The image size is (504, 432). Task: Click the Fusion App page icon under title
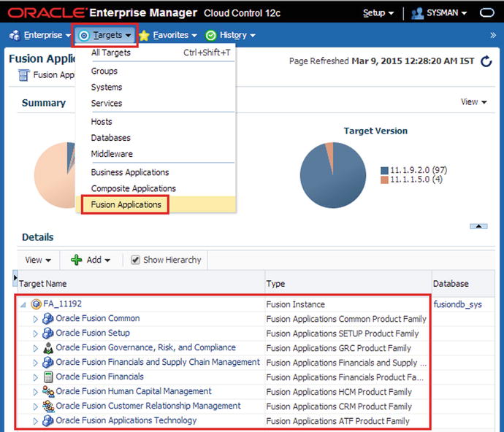click(23, 75)
